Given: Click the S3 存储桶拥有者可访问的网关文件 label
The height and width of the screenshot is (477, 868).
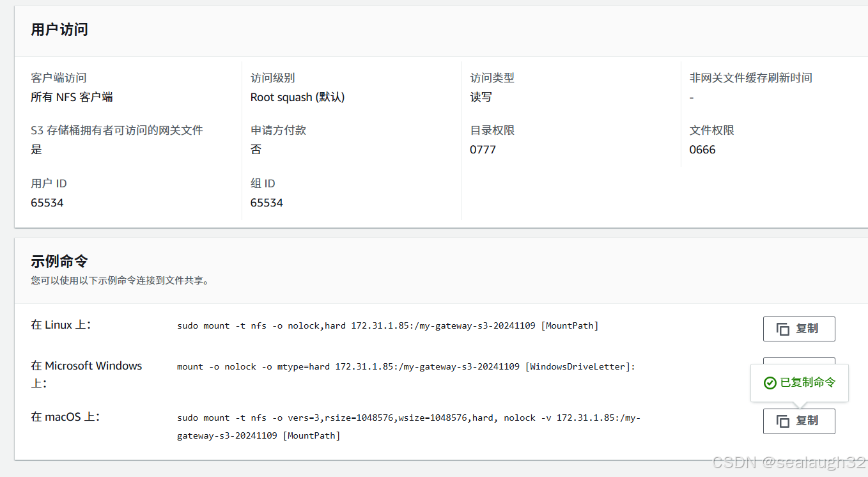Looking at the screenshot, I should (117, 130).
